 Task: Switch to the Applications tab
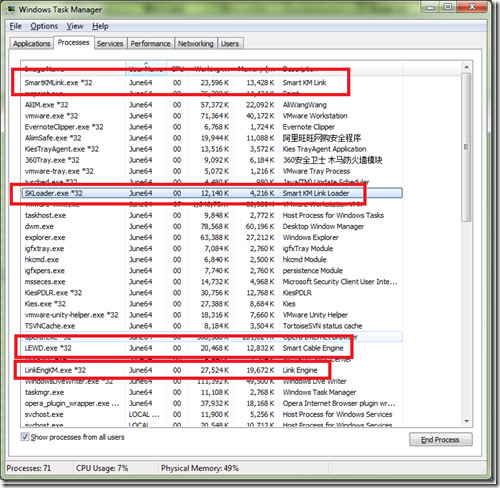(x=32, y=44)
